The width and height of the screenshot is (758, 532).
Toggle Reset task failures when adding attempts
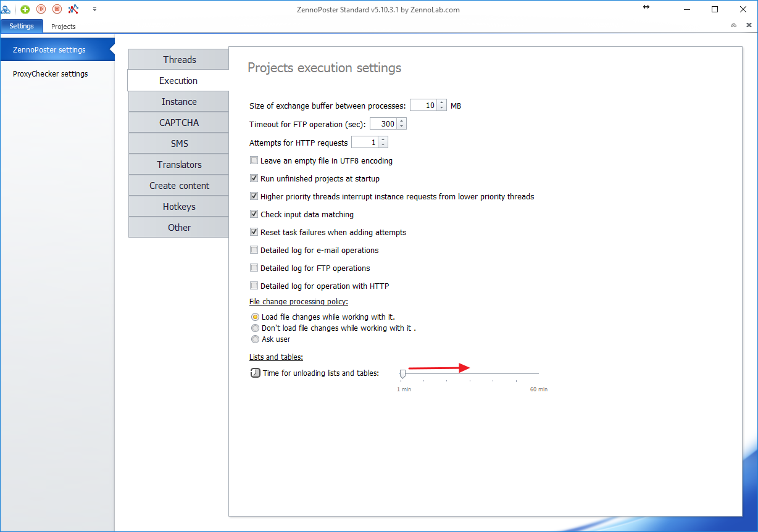[x=254, y=232]
